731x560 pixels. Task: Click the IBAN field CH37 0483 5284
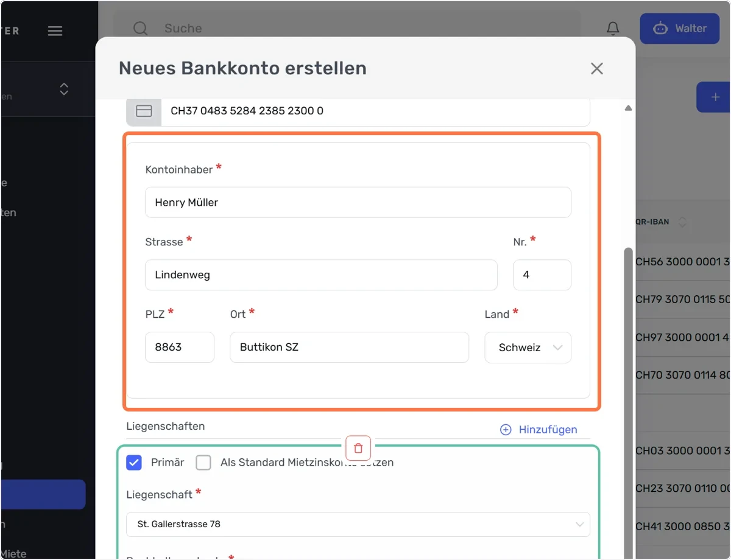point(375,111)
